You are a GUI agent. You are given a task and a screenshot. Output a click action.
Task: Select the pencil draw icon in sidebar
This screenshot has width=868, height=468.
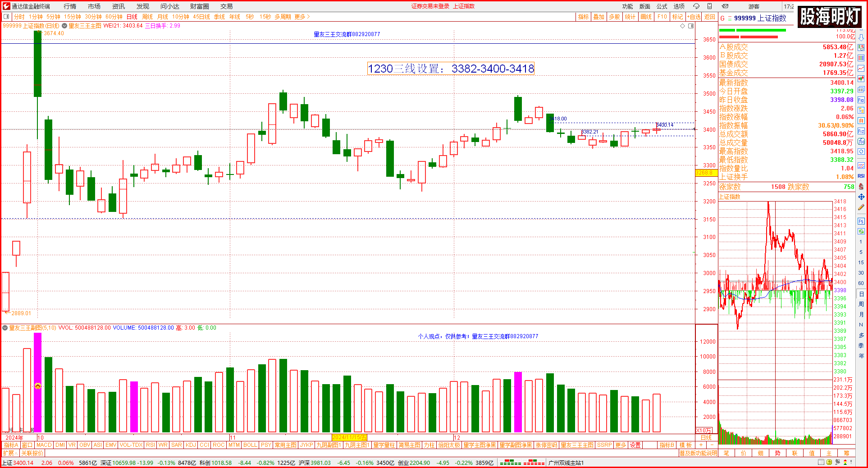point(861,207)
